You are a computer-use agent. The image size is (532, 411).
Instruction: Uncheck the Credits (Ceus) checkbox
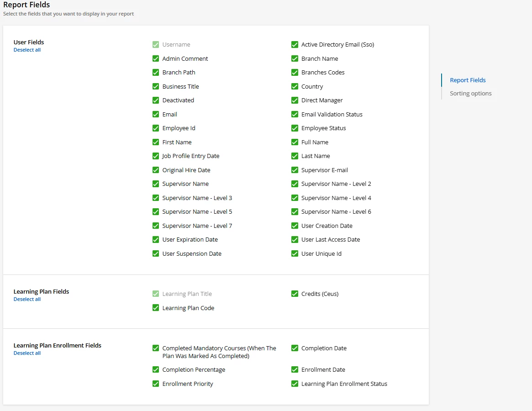[x=295, y=294]
